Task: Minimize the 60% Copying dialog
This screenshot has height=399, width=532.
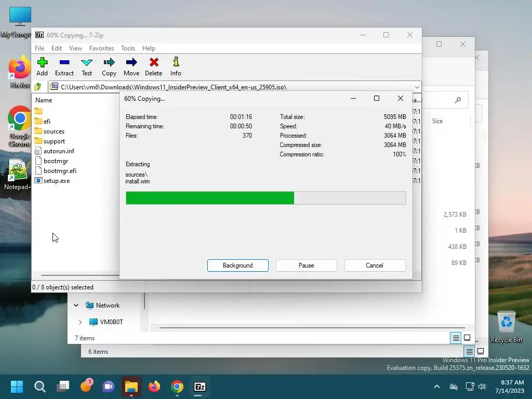Action: click(353, 98)
